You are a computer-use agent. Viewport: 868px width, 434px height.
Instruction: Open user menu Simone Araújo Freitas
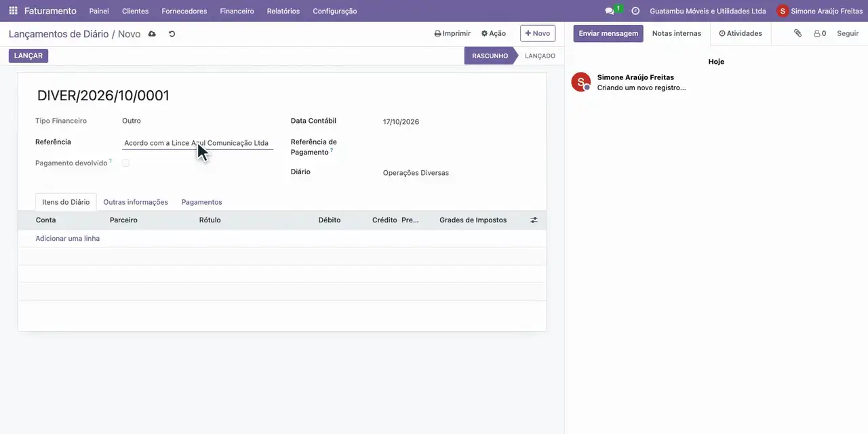(x=820, y=11)
